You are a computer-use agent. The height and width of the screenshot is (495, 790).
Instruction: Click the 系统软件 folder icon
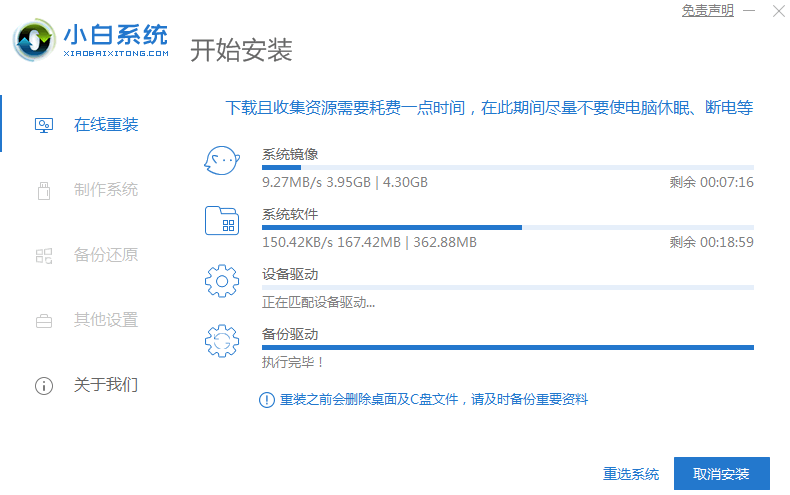[x=221, y=221]
